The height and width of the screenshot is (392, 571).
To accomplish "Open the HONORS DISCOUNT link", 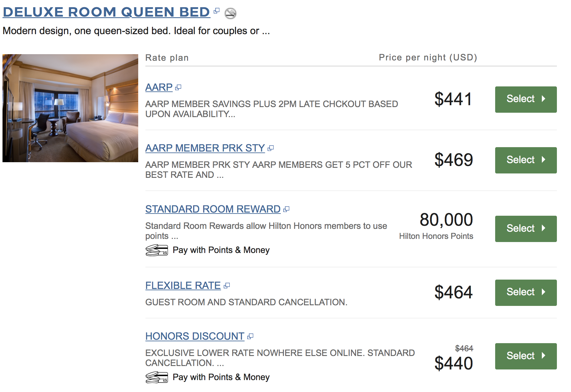I will (194, 336).
